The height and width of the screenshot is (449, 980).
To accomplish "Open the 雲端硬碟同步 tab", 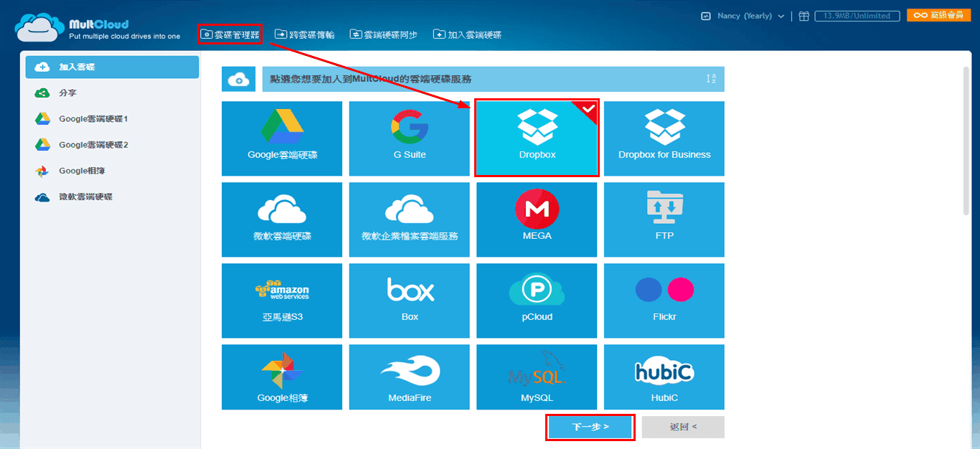I will (x=384, y=34).
